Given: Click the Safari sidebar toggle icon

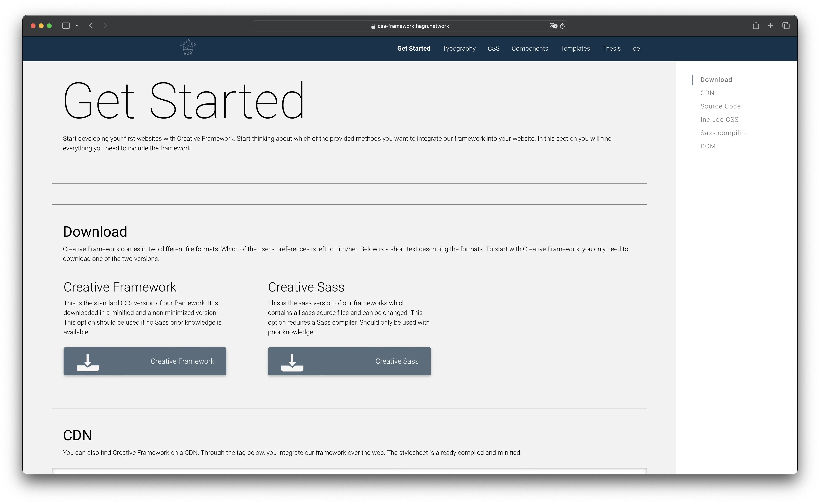Looking at the screenshot, I should (x=66, y=26).
